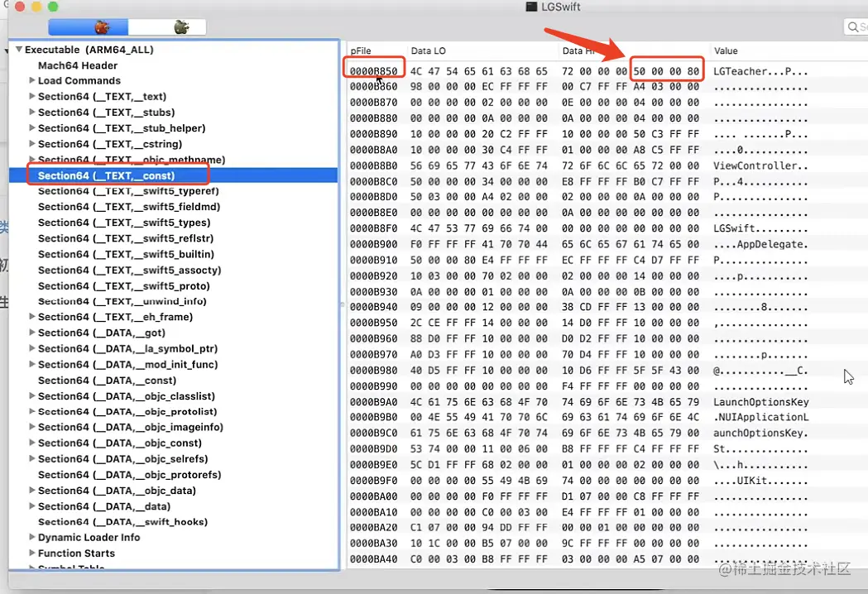Select the hex row at 0000B8B0
The height and width of the screenshot is (594, 868).
pyautogui.click(x=607, y=165)
